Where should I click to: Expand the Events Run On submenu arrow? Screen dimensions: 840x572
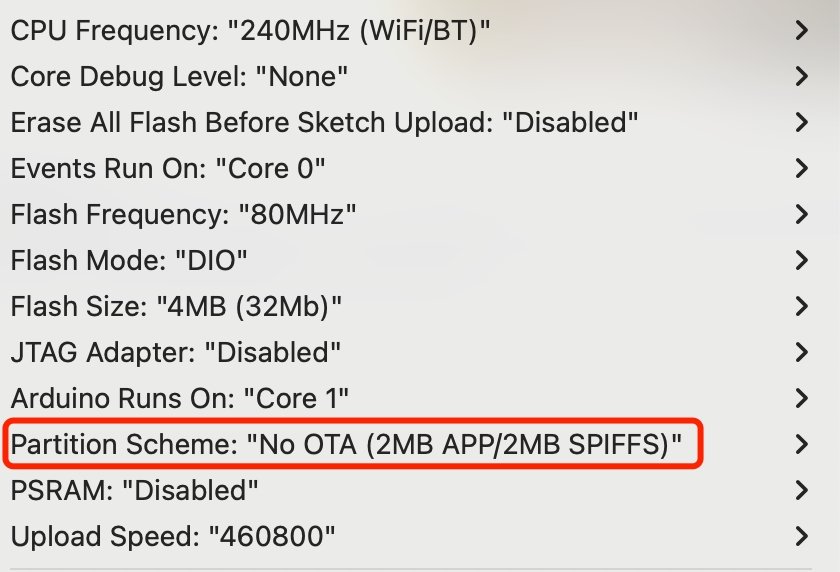coord(801,168)
